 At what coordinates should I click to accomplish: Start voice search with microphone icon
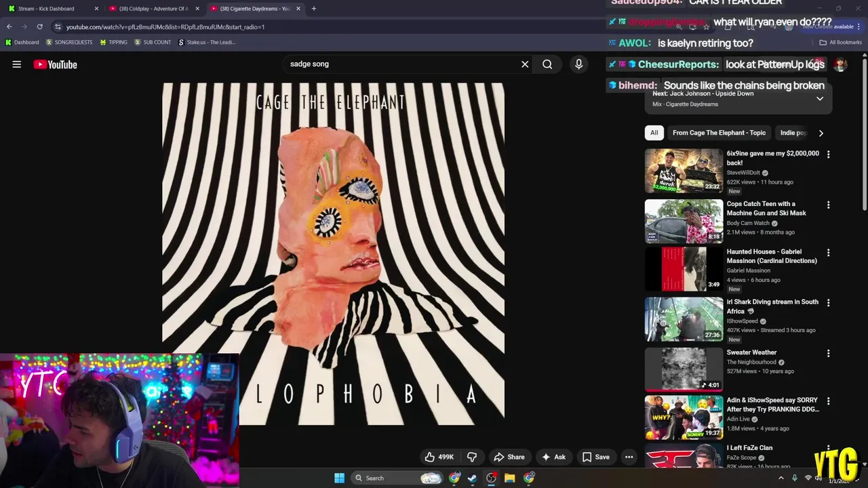click(x=578, y=64)
